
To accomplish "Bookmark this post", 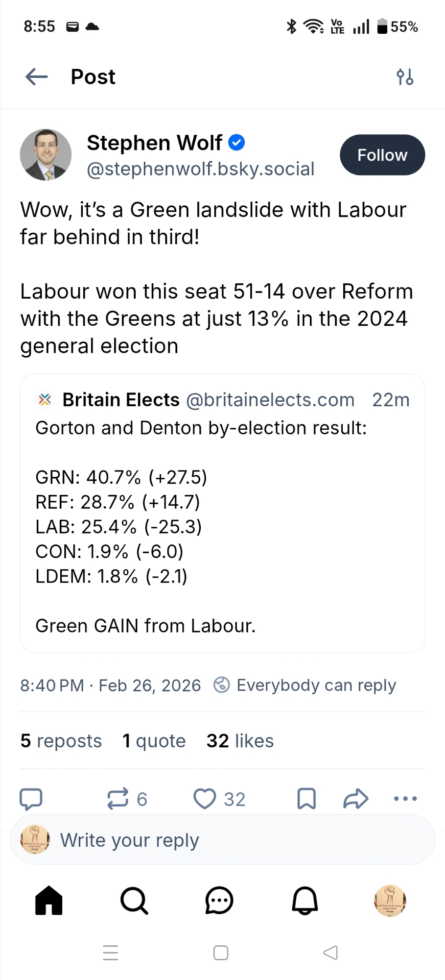I will 306,799.
